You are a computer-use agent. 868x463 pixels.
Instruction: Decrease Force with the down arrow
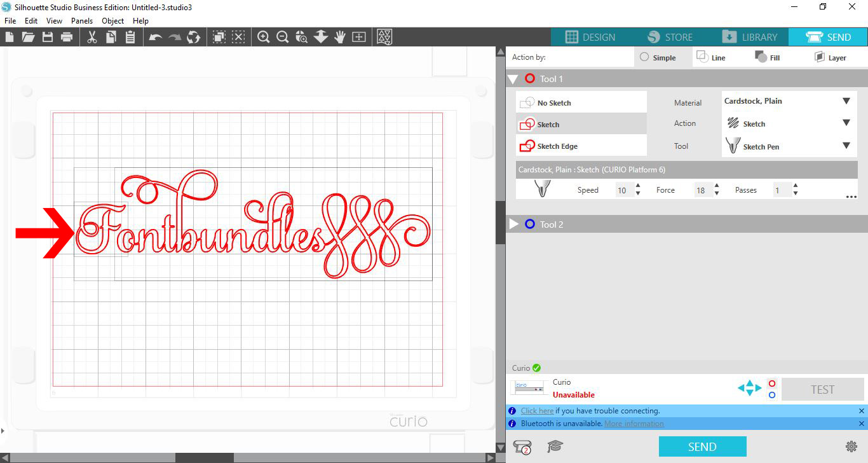[x=717, y=193]
